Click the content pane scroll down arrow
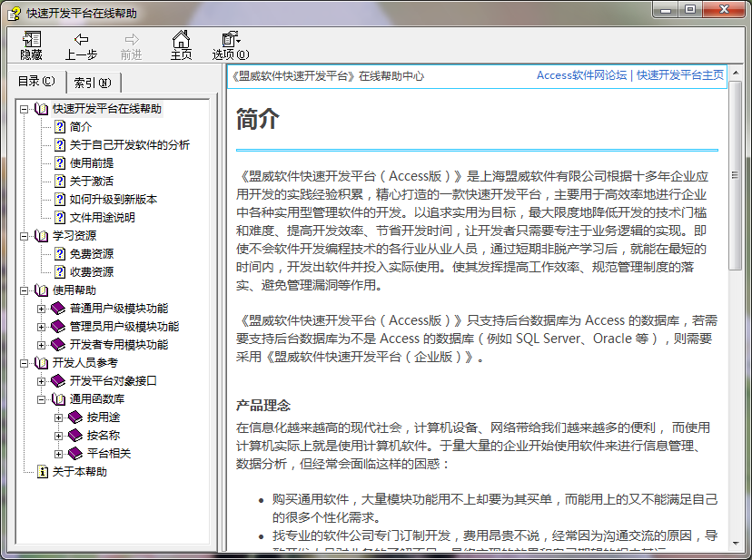The image size is (752, 560). click(x=736, y=544)
